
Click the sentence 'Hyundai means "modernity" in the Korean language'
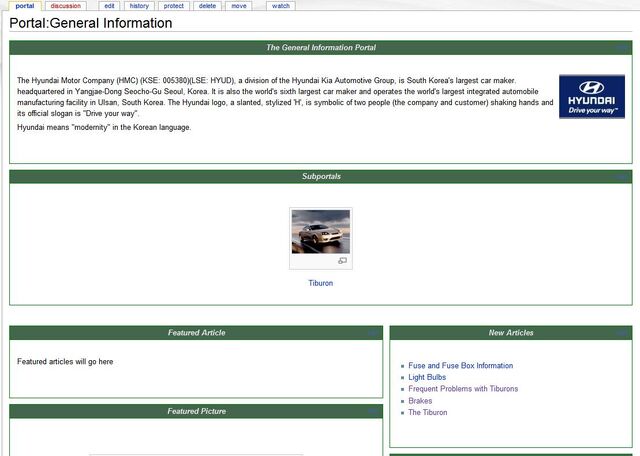pyautogui.click(x=104, y=127)
